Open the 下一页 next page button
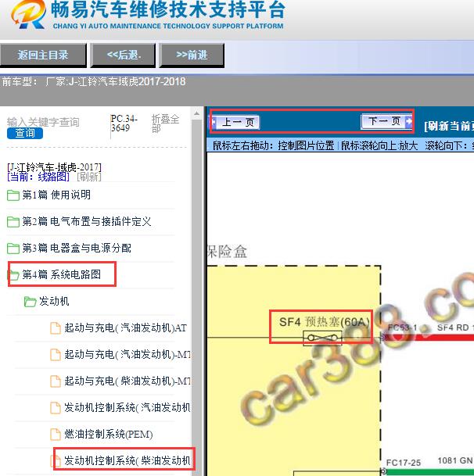Viewport: 474px width, 476px height. tap(386, 121)
